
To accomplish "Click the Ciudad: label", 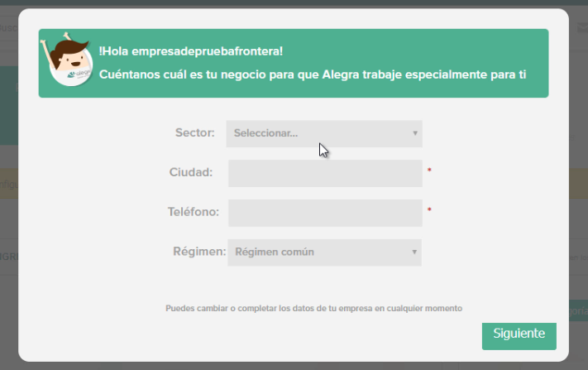I will 191,172.
